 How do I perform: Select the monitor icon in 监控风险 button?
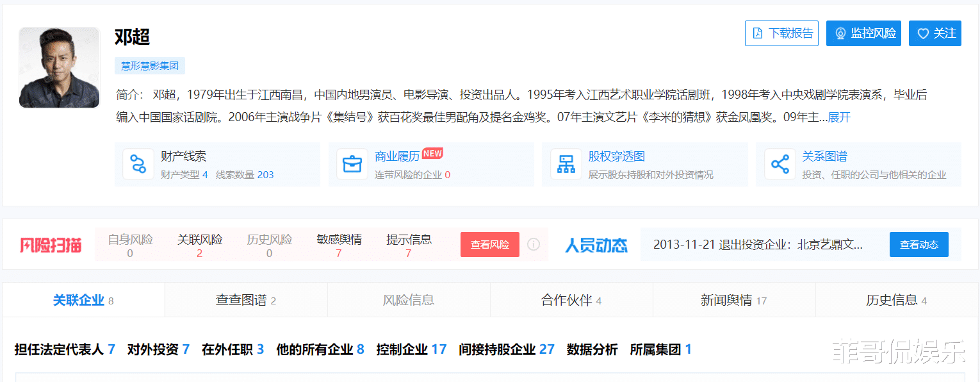click(x=839, y=33)
